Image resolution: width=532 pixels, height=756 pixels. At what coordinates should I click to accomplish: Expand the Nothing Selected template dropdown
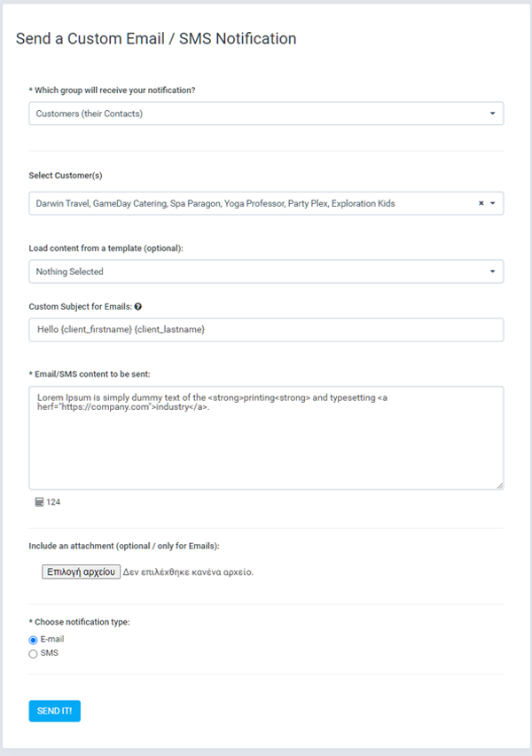pyautogui.click(x=266, y=272)
